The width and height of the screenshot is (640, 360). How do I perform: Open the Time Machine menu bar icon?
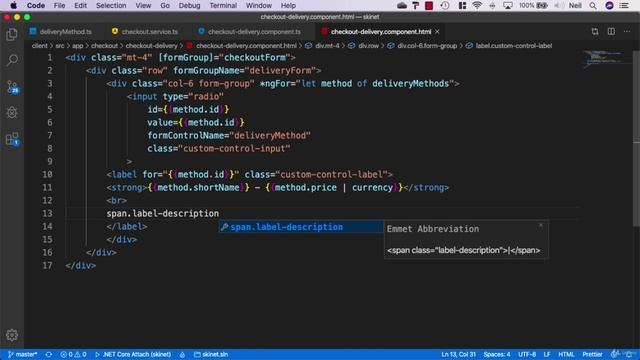click(x=445, y=6)
